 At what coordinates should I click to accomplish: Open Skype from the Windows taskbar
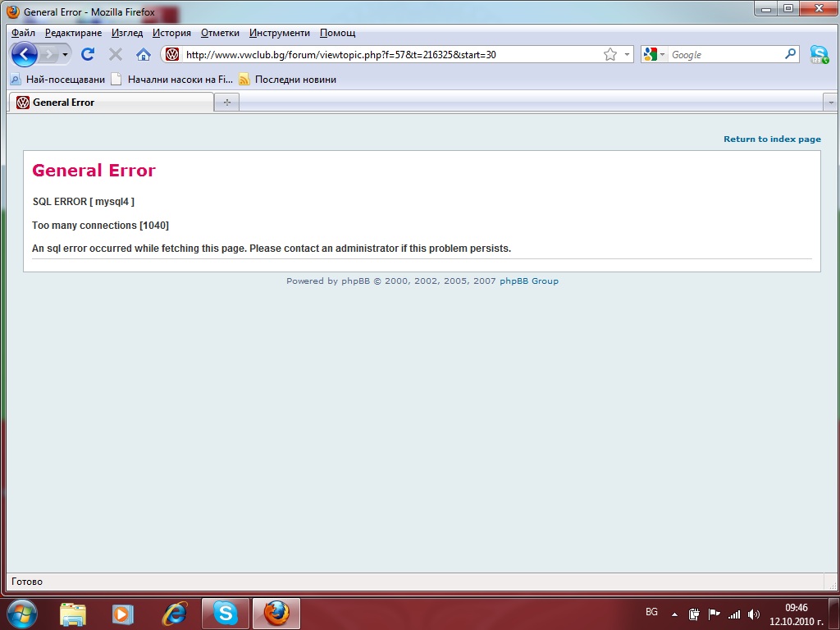[x=226, y=613]
